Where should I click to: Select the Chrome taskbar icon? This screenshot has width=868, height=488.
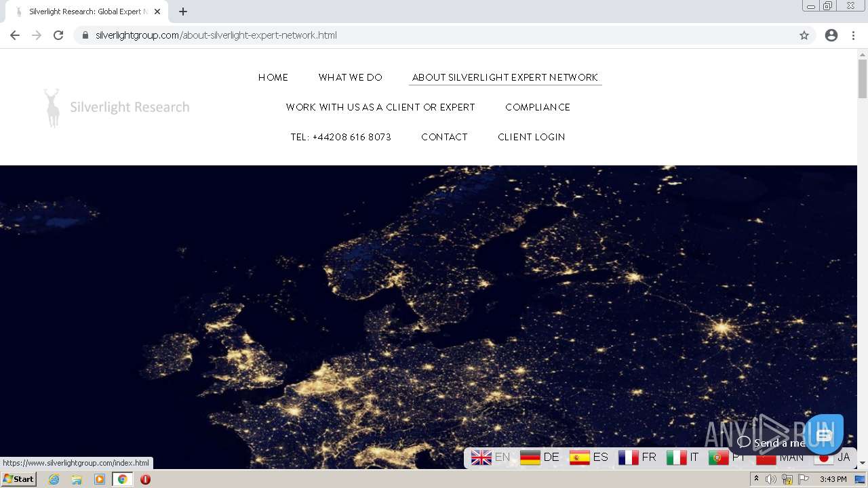(x=122, y=479)
